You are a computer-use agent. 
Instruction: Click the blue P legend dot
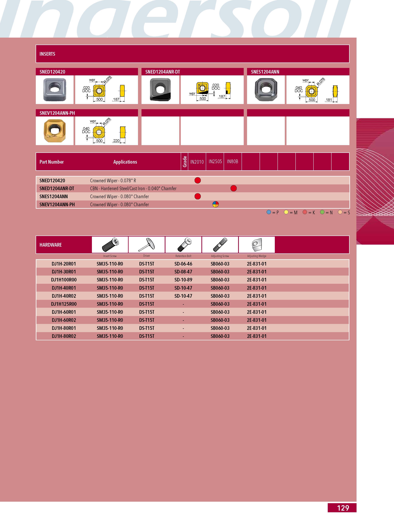269,212
